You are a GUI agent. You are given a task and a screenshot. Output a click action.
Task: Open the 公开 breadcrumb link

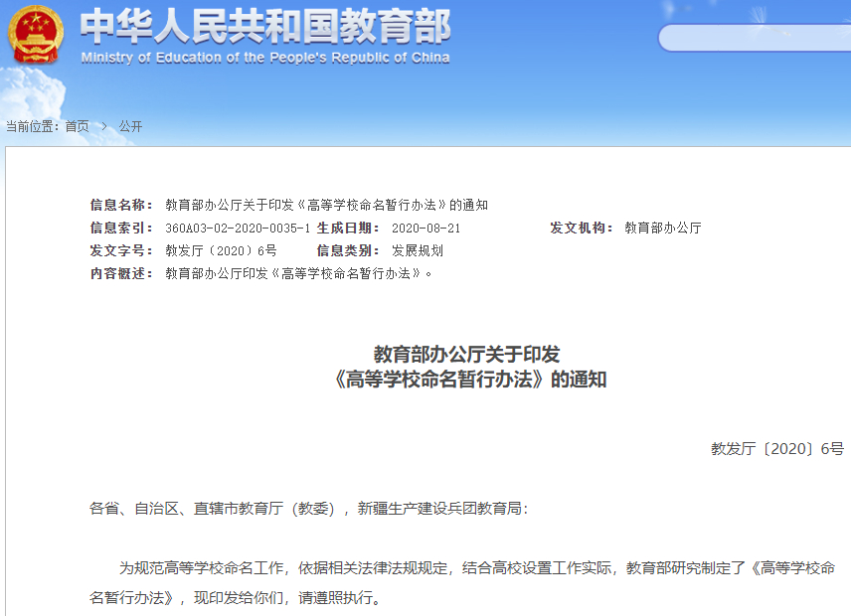click(x=130, y=127)
